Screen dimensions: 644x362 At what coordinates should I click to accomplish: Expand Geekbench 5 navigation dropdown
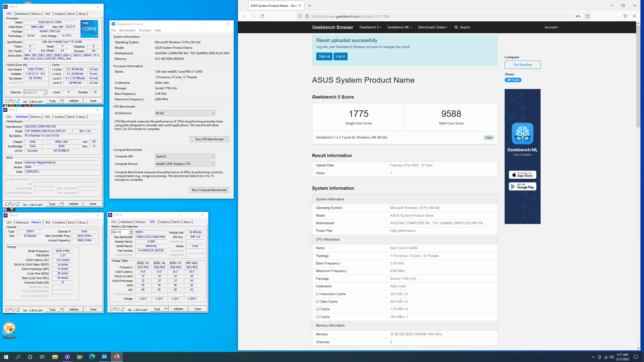point(370,27)
